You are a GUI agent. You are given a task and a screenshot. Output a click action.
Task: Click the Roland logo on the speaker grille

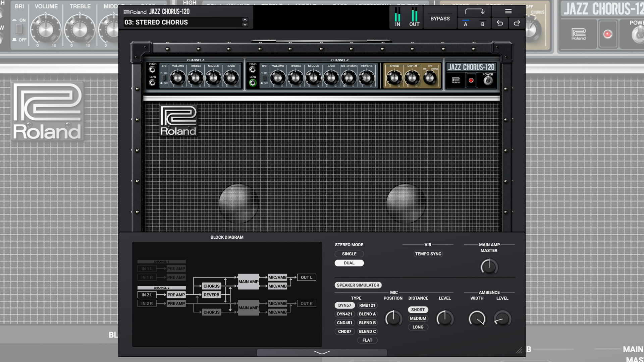click(x=178, y=121)
